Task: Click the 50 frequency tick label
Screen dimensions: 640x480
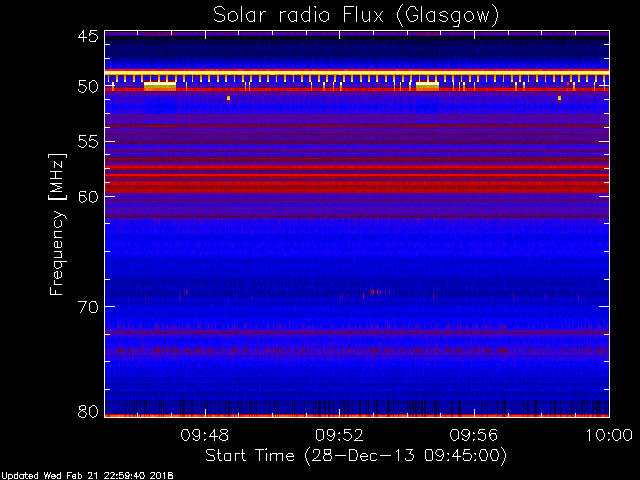Action: [88, 87]
